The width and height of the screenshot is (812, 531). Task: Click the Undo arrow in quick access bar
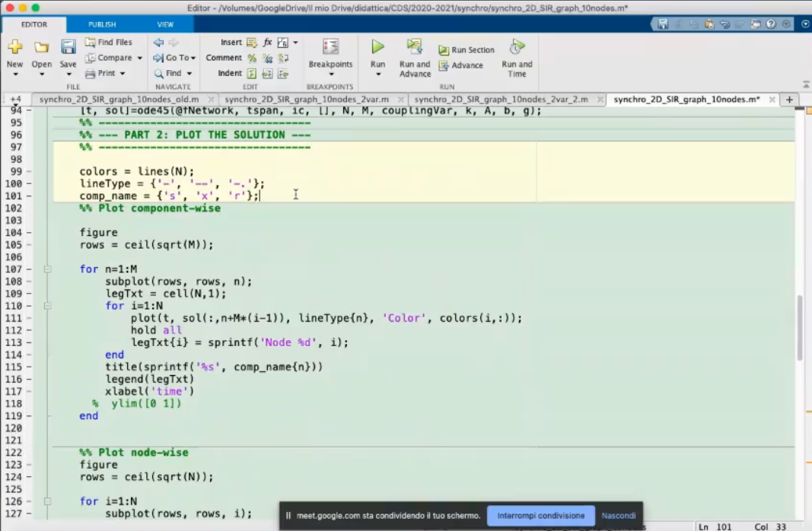tap(724, 24)
